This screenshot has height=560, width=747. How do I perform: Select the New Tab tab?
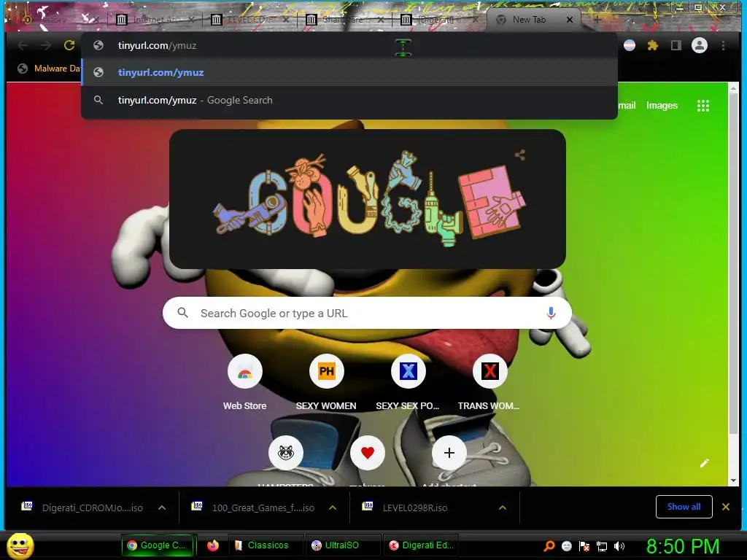[529, 20]
